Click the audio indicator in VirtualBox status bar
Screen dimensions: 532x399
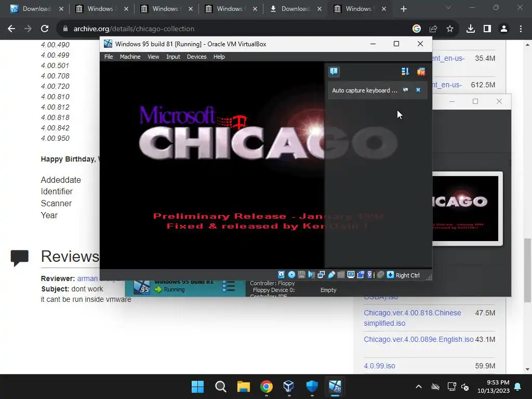311,275
